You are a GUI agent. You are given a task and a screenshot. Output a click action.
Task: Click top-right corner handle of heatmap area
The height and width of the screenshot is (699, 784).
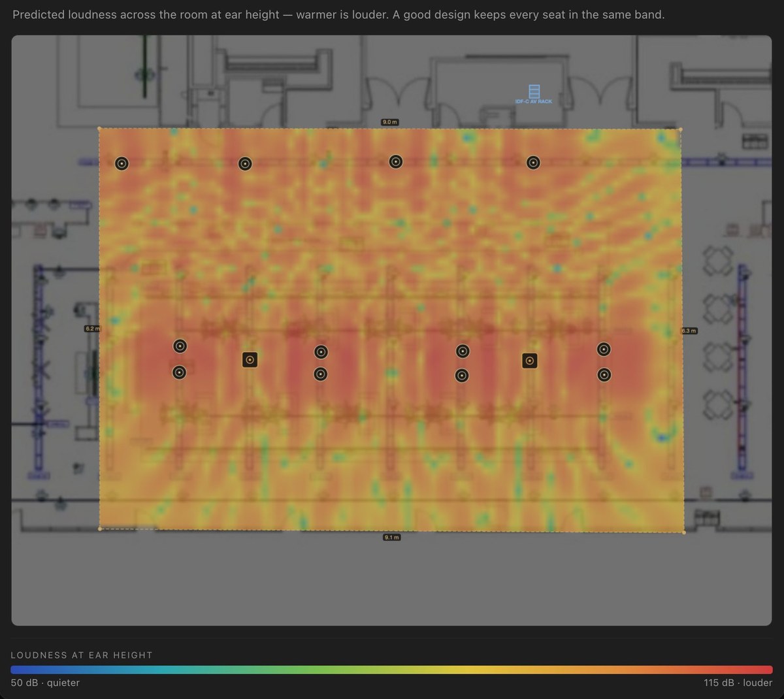click(x=681, y=129)
